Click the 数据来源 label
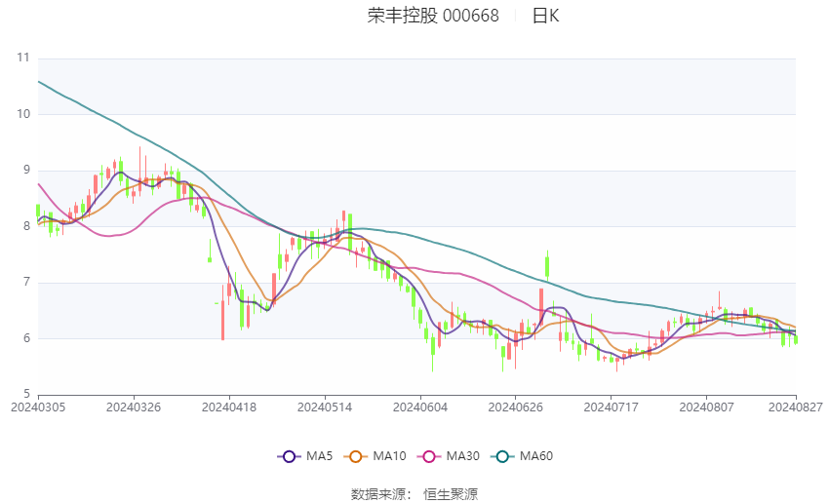Viewport: 829px width, 504px height. tap(378, 494)
